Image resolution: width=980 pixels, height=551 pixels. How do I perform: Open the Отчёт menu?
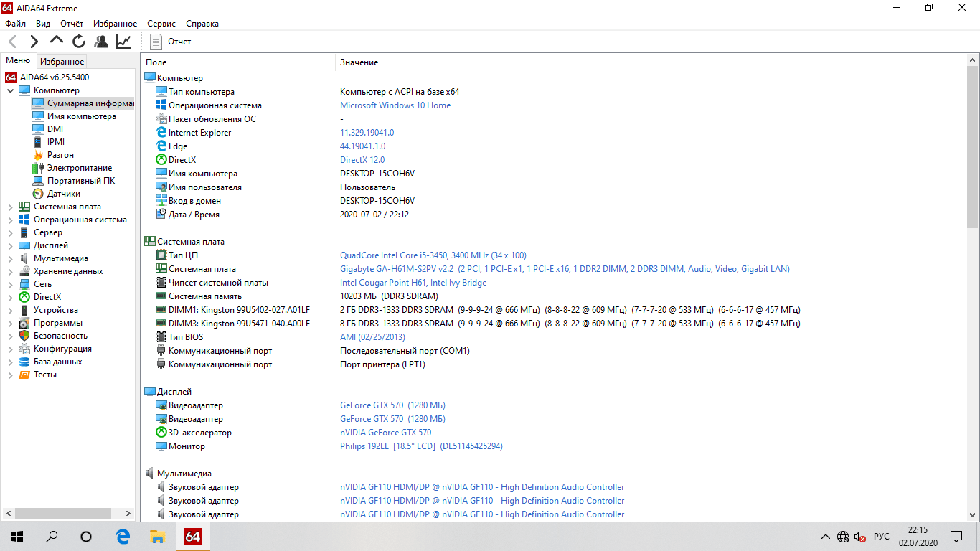pos(72,24)
